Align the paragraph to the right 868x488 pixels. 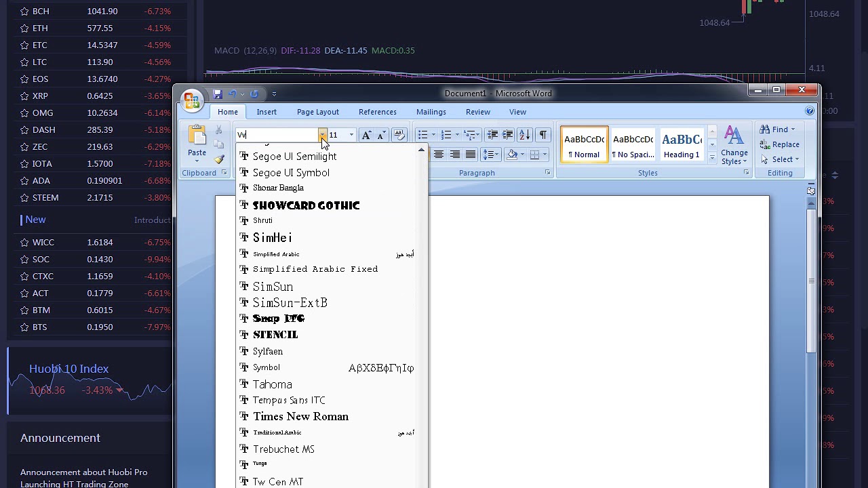[455, 155]
